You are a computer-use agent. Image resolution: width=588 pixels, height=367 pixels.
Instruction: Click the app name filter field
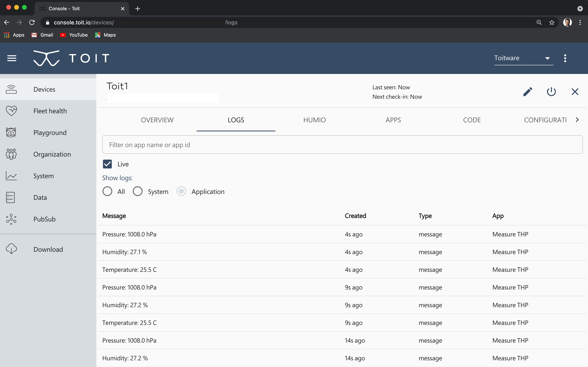[342, 145]
